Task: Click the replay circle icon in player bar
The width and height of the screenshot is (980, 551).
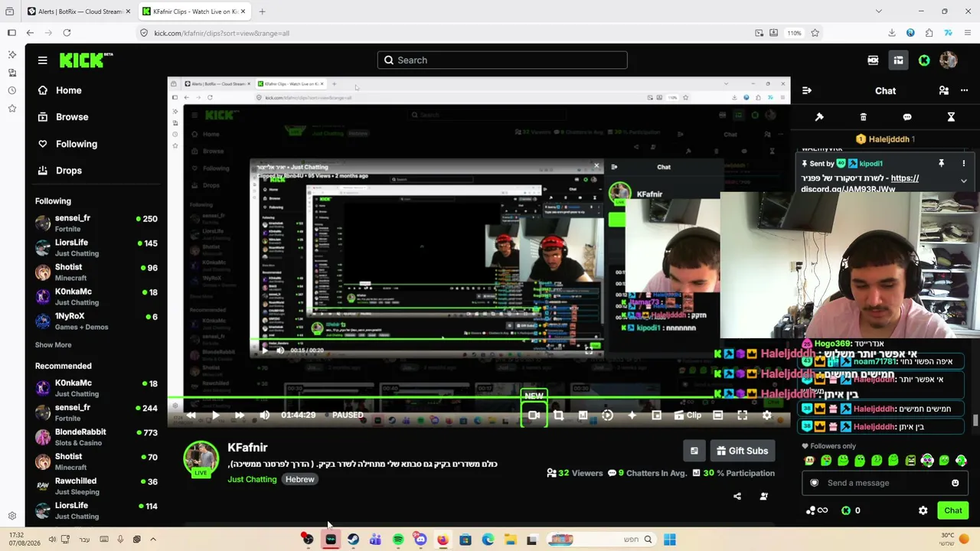Action: 607,416
